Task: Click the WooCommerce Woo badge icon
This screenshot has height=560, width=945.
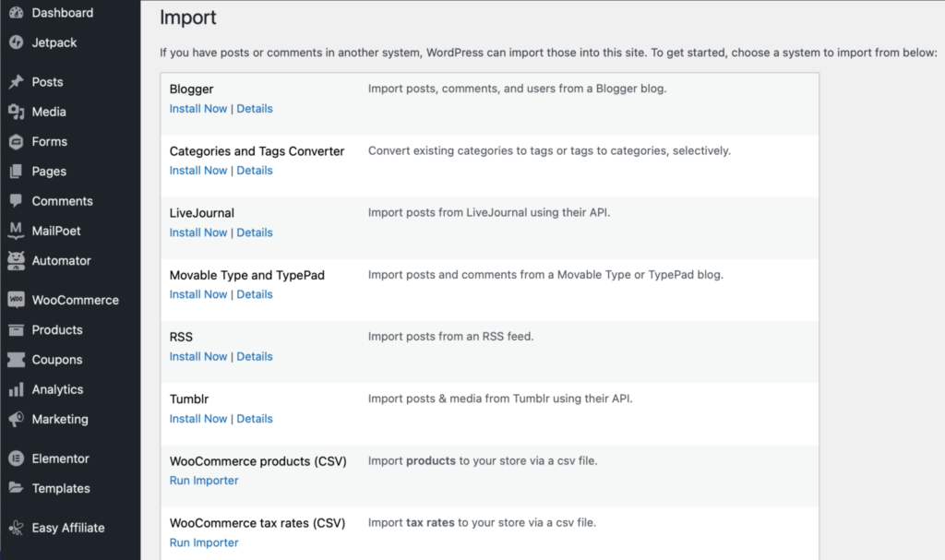Action: tap(17, 300)
